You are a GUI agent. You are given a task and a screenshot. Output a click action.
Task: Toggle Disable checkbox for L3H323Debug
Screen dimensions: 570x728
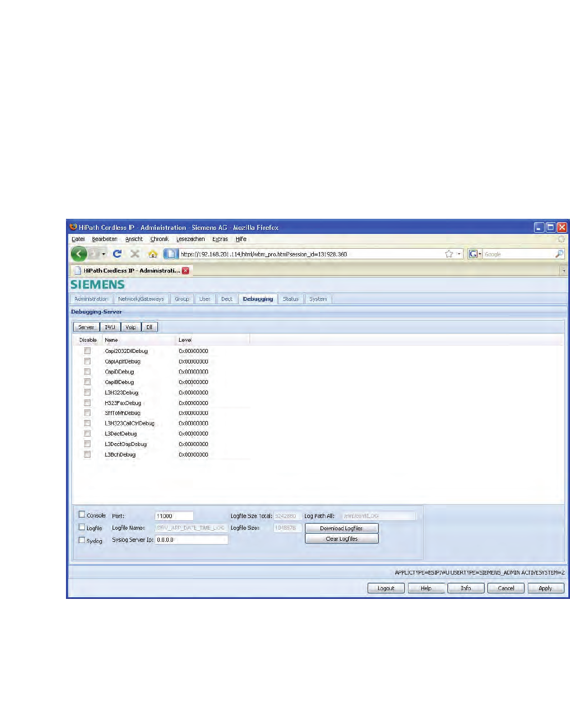(x=87, y=392)
